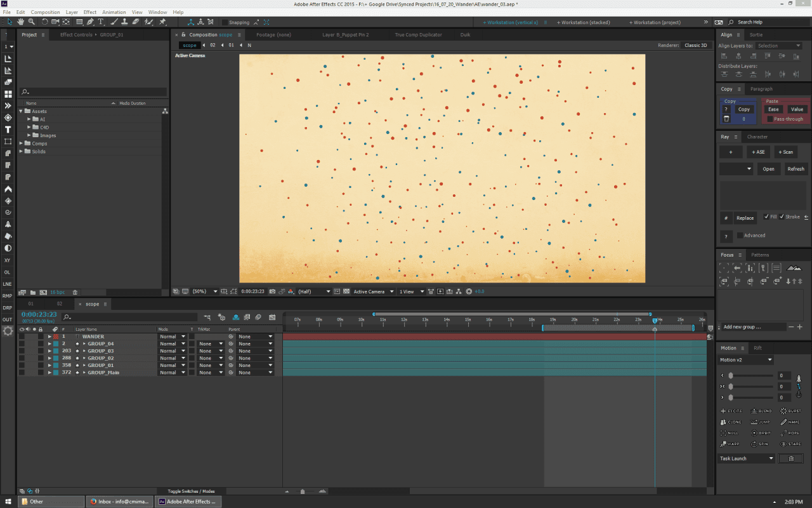Select the Hand tool in the toolbar
Viewport: 812px width, 508px height.
click(x=20, y=21)
